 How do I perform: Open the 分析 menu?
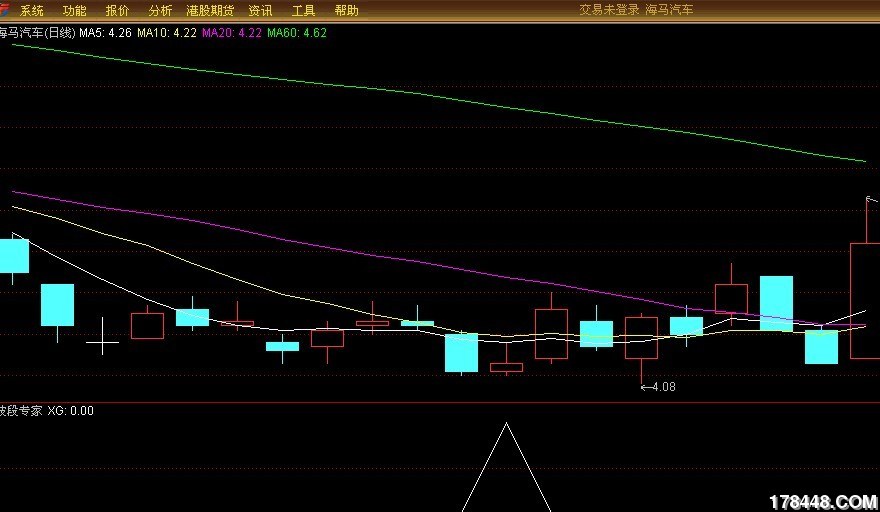pos(161,10)
